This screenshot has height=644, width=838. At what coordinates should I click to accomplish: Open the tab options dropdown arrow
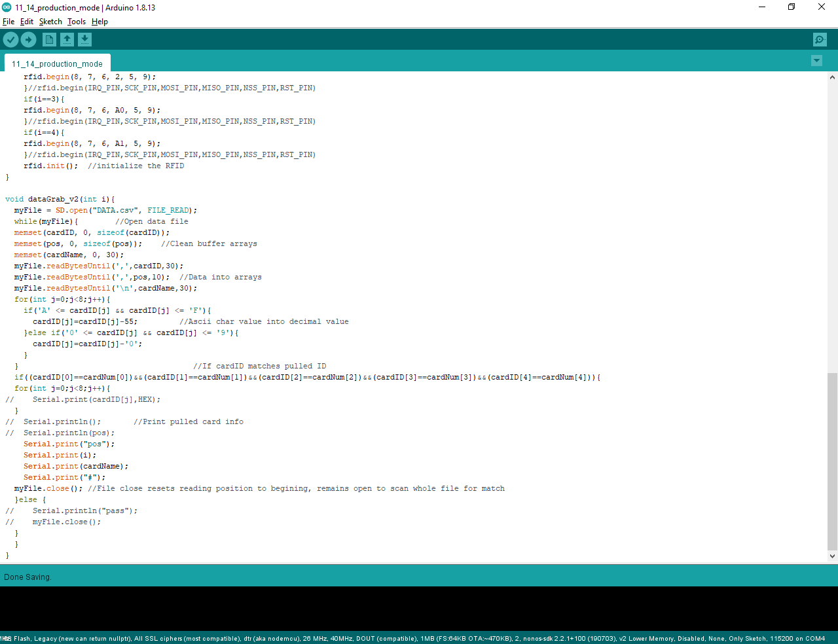click(x=816, y=61)
